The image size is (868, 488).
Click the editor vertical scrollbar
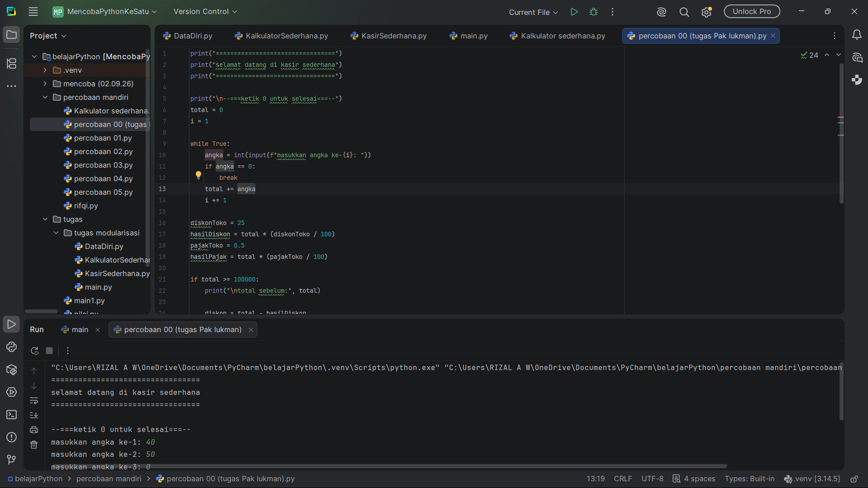tap(841, 133)
